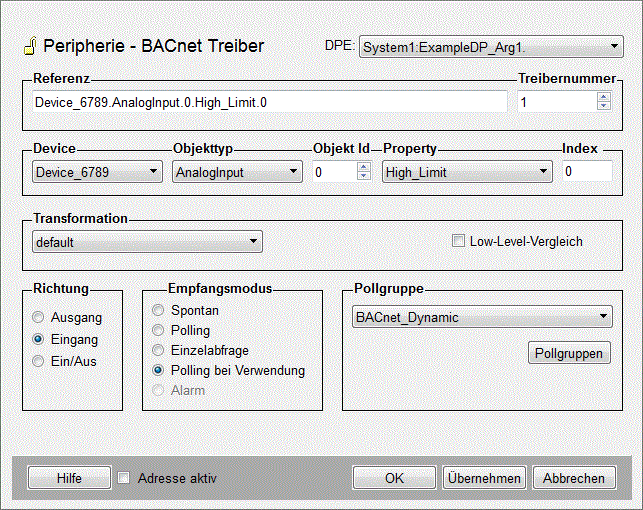Viewport: 643px width, 510px height.
Task: Open Hilfe for this dialog
Action: 69,478
